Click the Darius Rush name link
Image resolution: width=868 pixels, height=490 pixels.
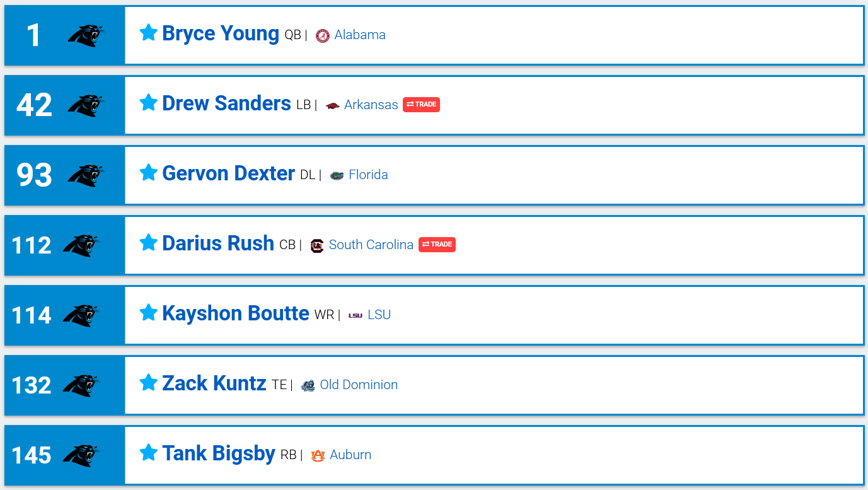218,243
